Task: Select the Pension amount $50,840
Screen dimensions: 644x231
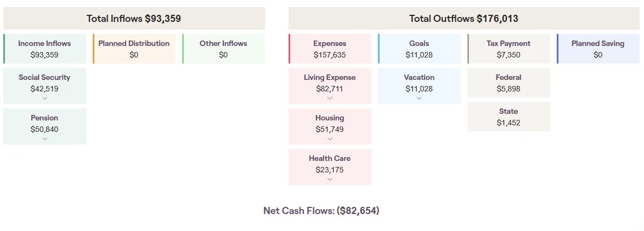Action: 44,129
